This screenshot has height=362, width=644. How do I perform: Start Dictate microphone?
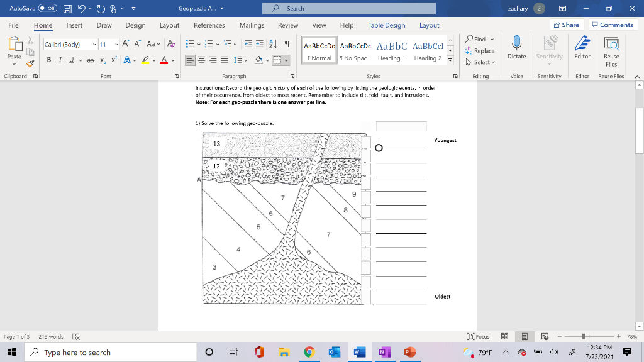516,48
